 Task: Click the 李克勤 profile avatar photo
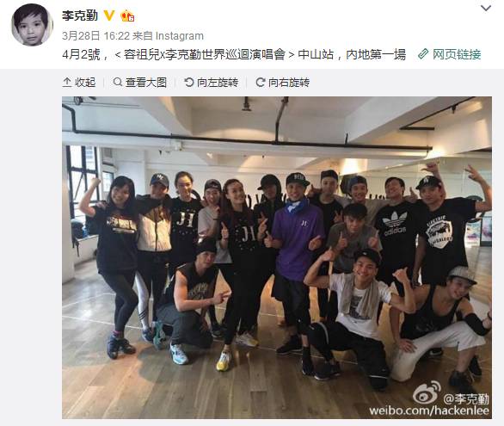pos(32,25)
